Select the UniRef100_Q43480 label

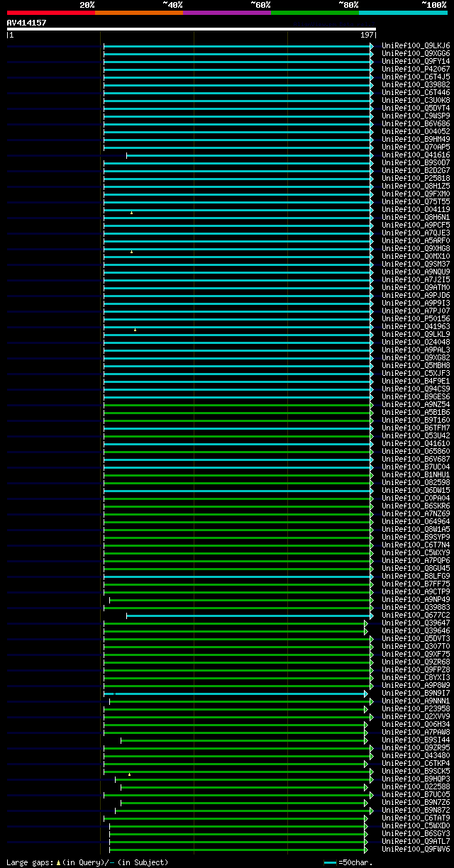click(x=416, y=755)
